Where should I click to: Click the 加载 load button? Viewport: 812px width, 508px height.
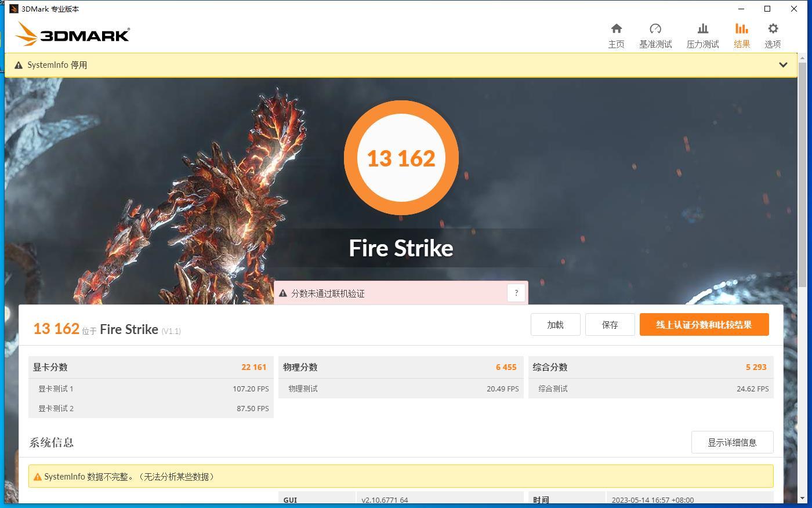555,325
